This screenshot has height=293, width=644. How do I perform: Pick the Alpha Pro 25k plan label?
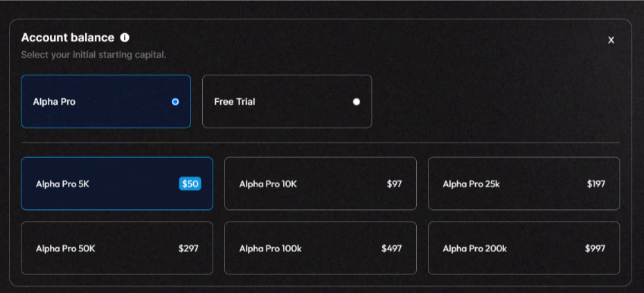click(x=472, y=184)
